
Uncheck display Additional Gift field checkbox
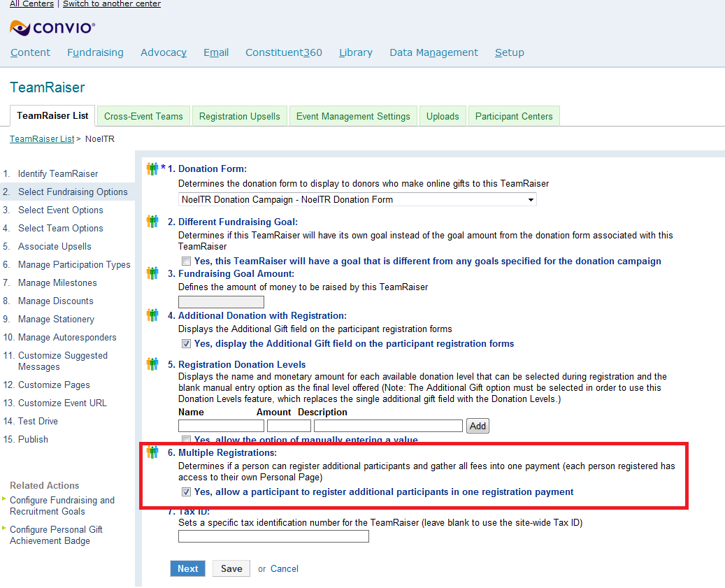pos(187,344)
